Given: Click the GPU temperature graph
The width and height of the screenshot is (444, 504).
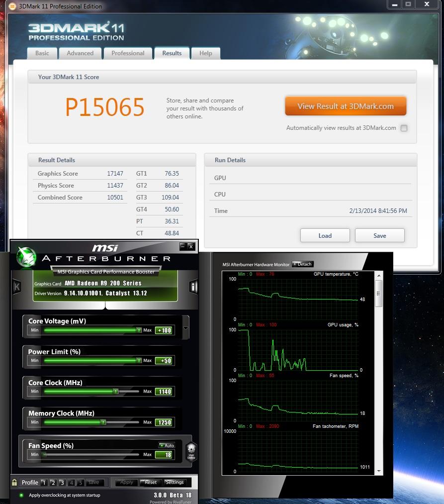Looking at the screenshot, I should click(298, 299).
